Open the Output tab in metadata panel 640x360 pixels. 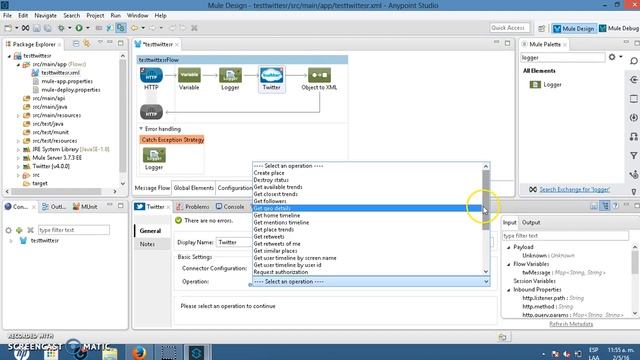[531, 222]
